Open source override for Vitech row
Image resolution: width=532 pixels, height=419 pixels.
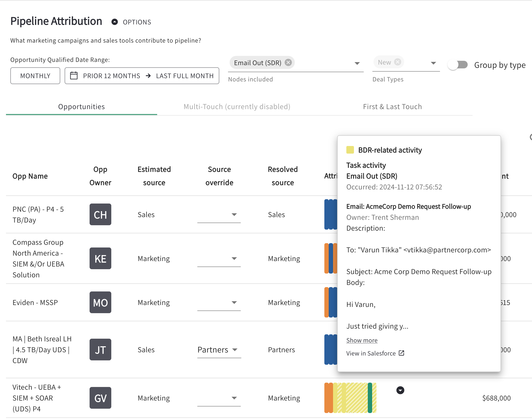(x=219, y=398)
